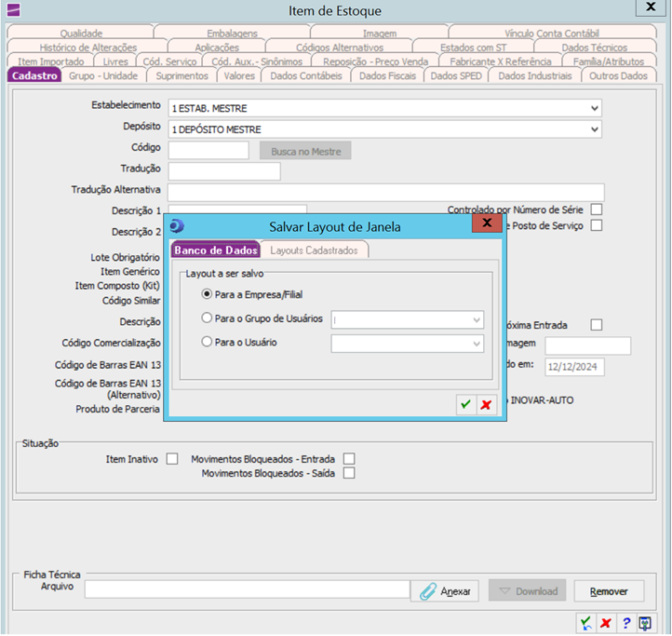672x636 pixels.
Task: Click the app logo icon in dialog title bar
Action: click(x=178, y=225)
